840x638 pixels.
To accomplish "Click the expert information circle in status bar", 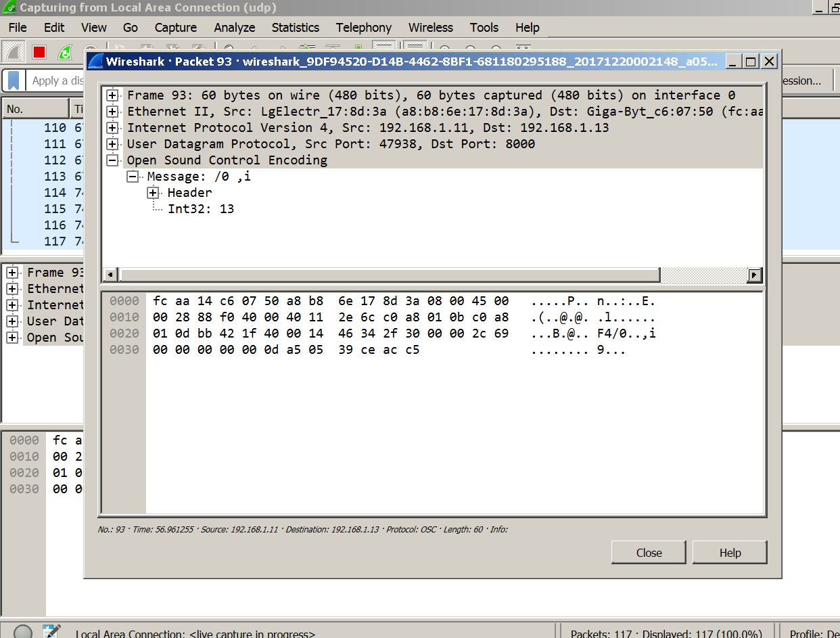I will 23,633.
